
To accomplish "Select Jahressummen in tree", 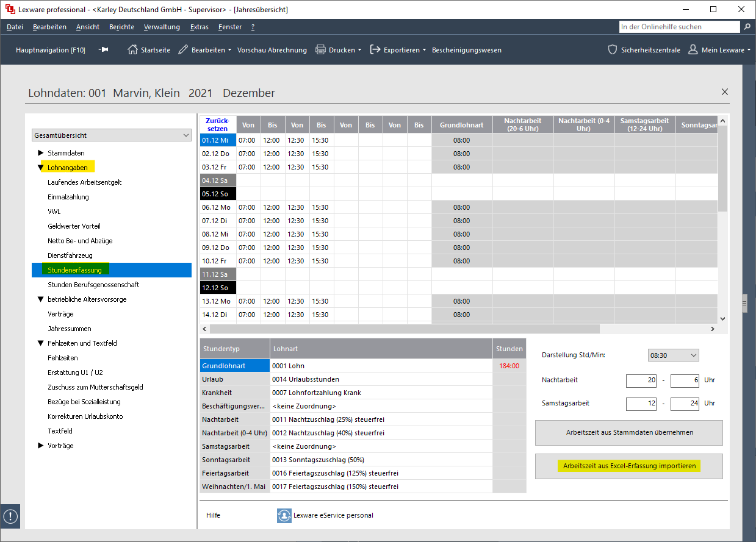I will point(70,329).
